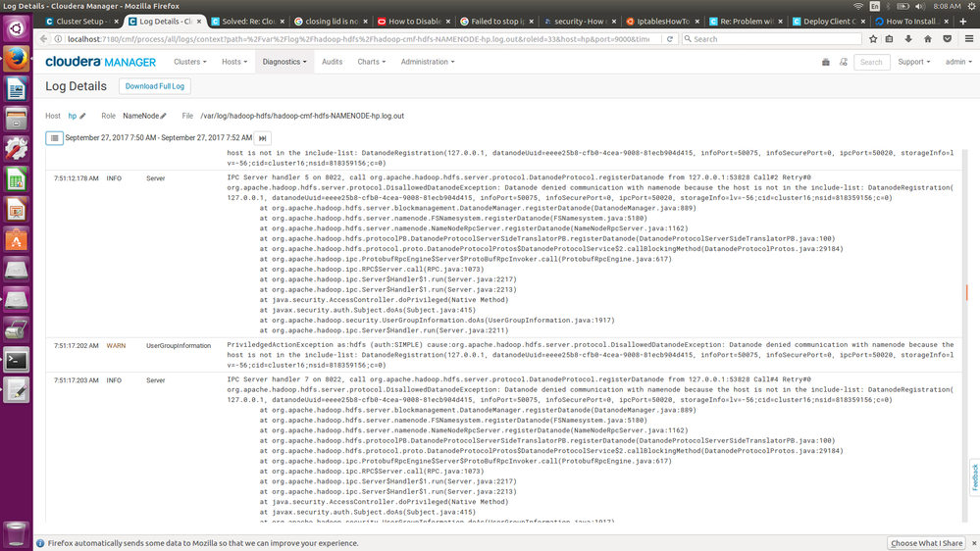The height and width of the screenshot is (551, 980).
Task: Open Pocket list icon
Action: click(x=948, y=39)
